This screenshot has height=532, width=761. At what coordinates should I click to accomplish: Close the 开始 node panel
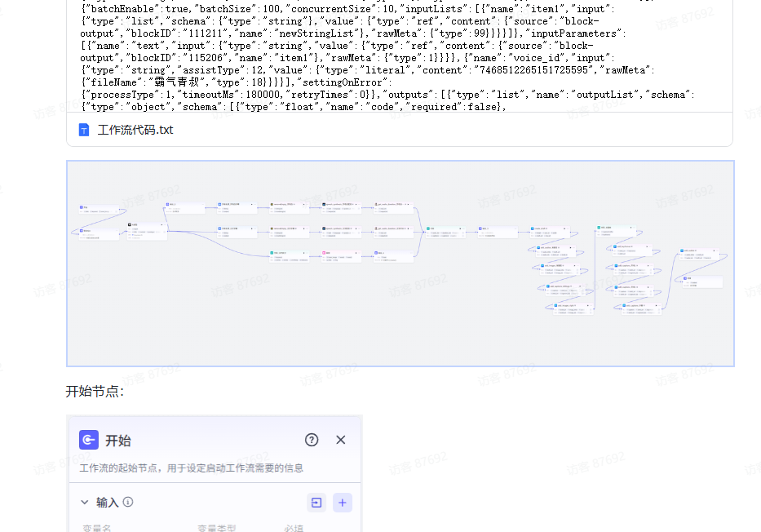341,440
